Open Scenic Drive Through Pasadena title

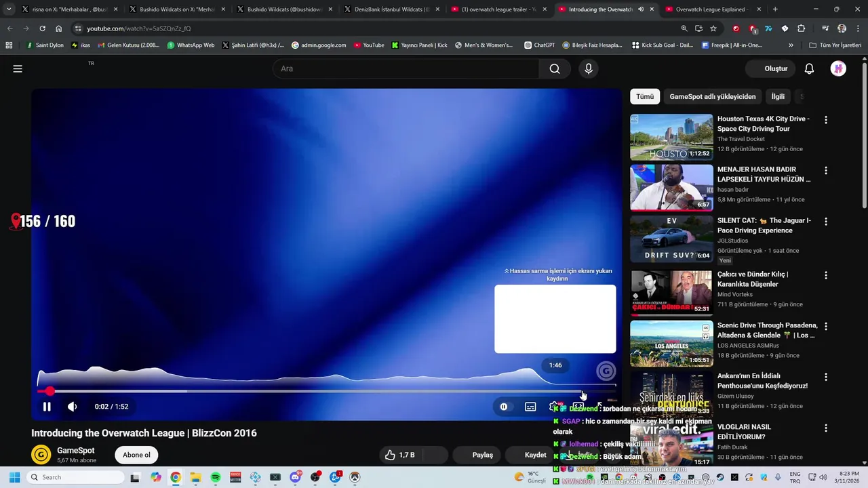pyautogui.click(x=767, y=330)
